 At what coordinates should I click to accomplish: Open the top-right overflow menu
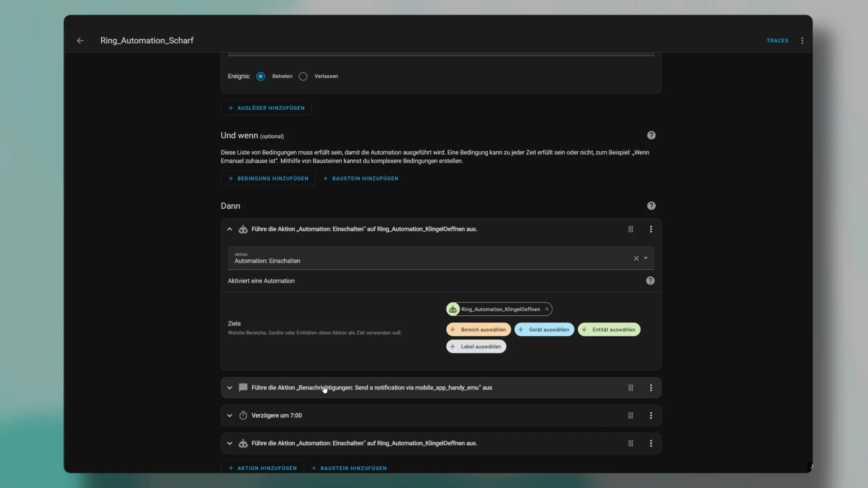(802, 41)
